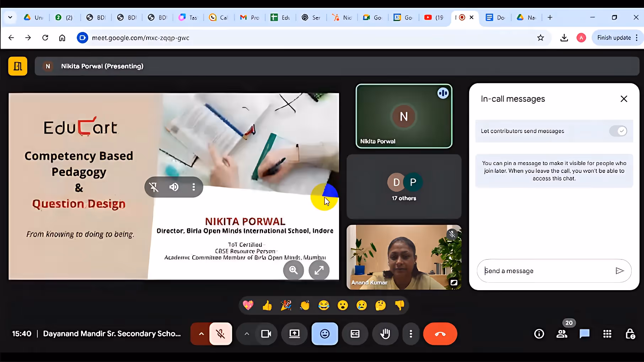Select Anand Kumar video tile
Screen dimensions: 644x362
(404, 257)
